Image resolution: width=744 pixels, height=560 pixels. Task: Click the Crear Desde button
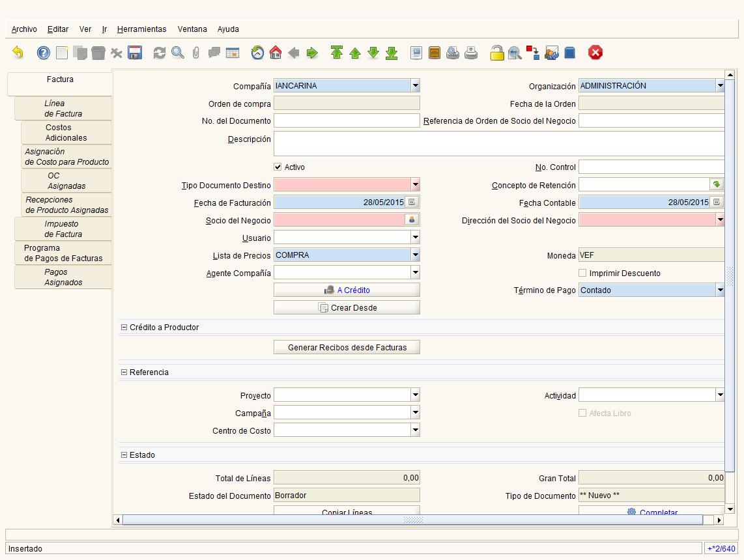(x=347, y=308)
